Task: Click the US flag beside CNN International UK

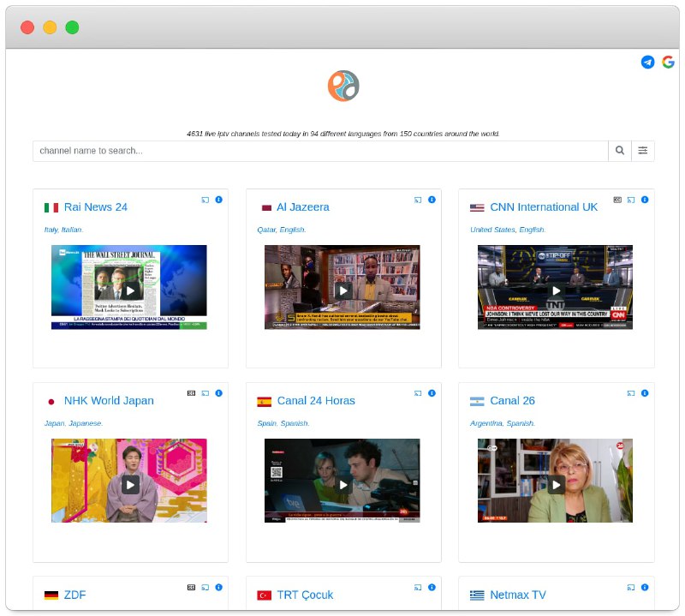Action: pyautogui.click(x=477, y=207)
